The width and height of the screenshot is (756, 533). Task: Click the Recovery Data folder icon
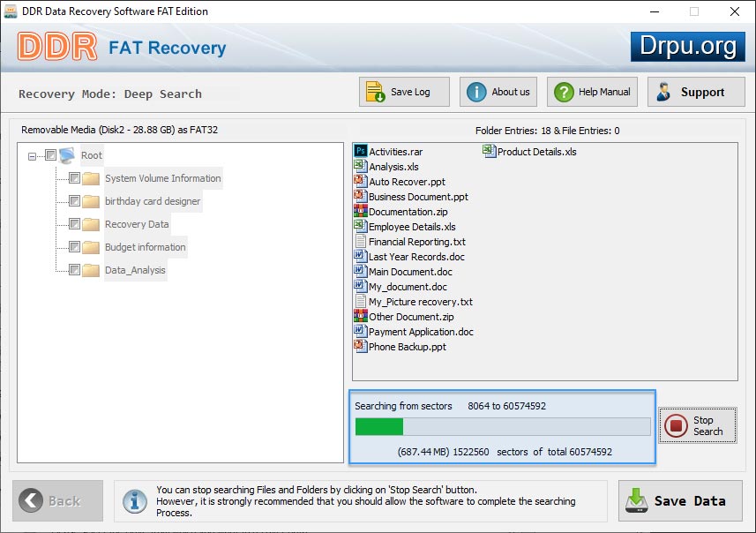91,224
